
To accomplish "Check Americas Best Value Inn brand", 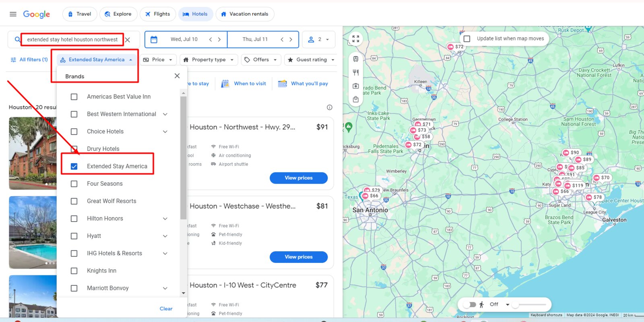I will point(74,97).
